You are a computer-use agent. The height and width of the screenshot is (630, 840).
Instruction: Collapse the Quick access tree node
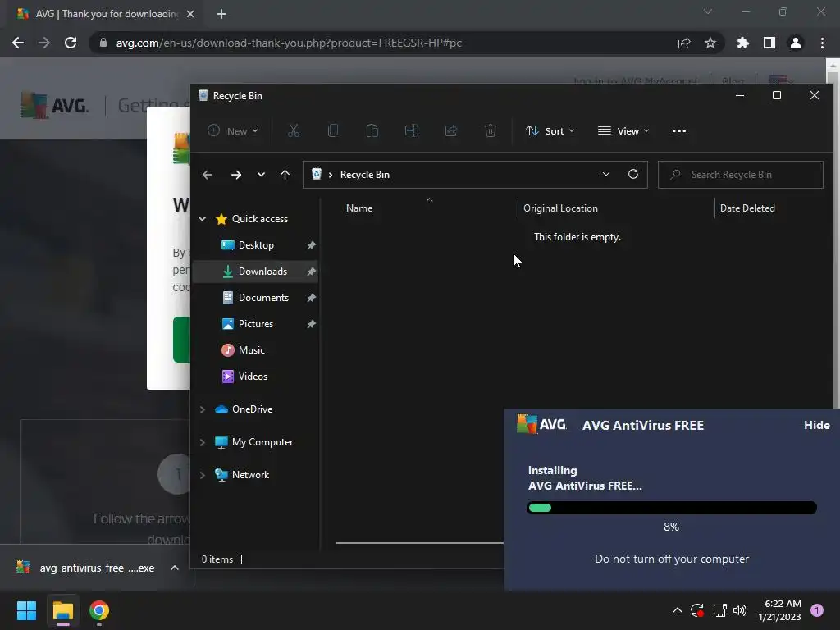click(203, 218)
